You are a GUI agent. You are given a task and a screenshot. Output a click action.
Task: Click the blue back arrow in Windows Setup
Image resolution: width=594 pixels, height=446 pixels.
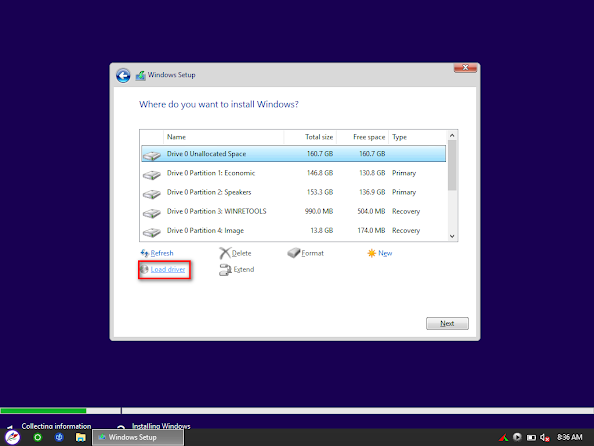[x=123, y=76]
